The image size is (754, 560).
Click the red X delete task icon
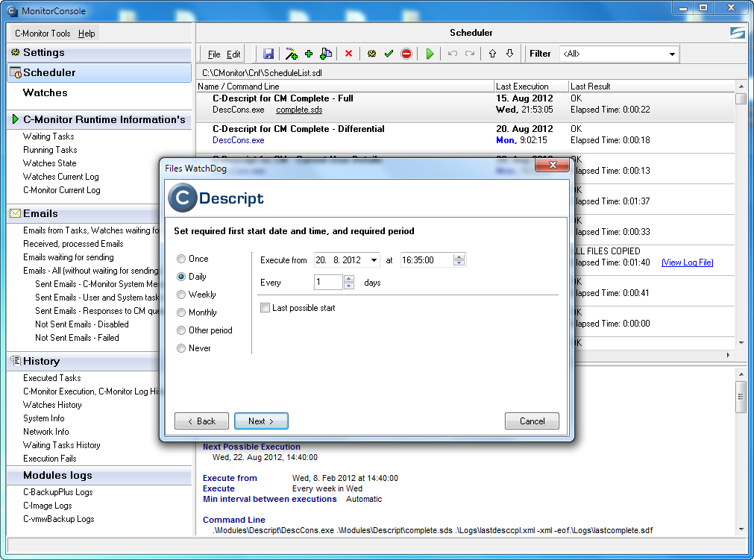[348, 54]
